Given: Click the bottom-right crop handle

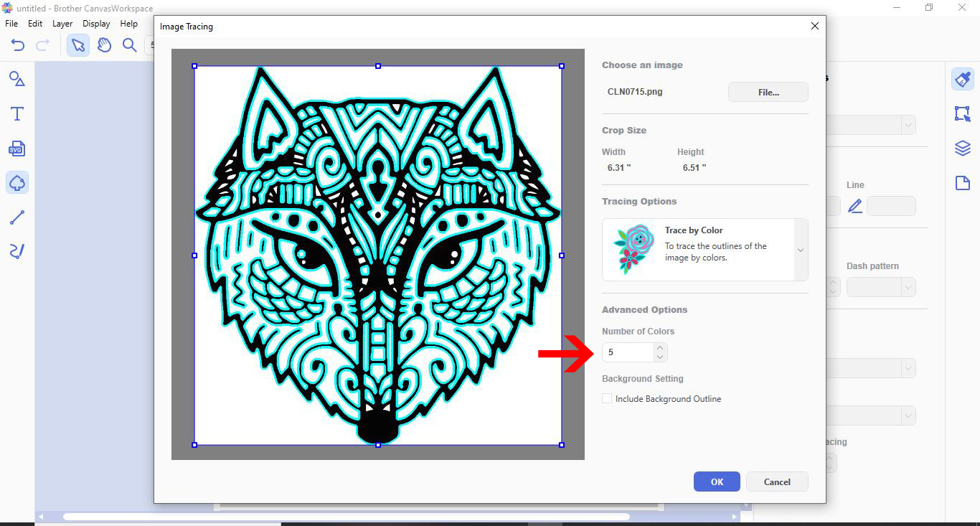Looking at the screenshot, I should [562, 445].
